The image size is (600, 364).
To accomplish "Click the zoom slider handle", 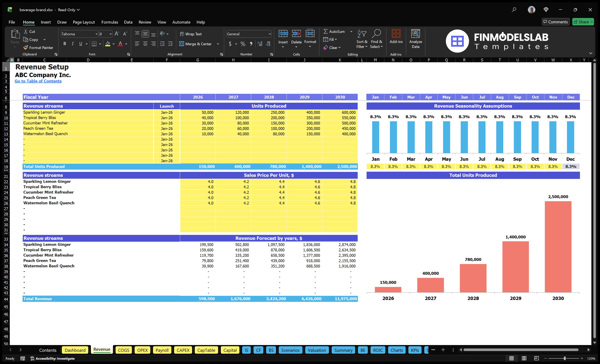I will pyautogui.click(x=564, y=358).
